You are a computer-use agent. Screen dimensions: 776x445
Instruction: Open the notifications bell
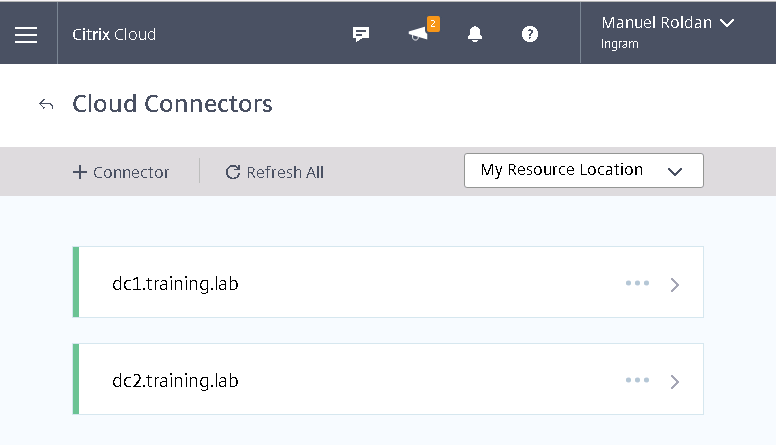[475, 34]
